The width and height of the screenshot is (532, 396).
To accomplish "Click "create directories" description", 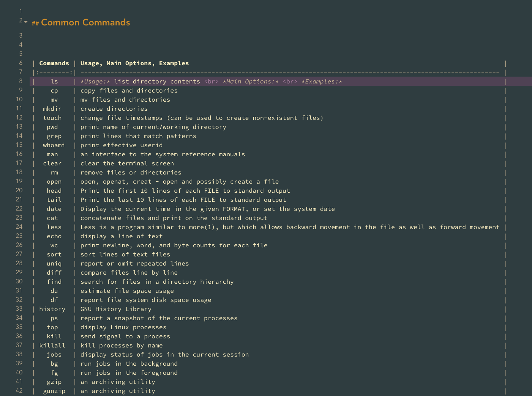I will (x=114, y=109).
